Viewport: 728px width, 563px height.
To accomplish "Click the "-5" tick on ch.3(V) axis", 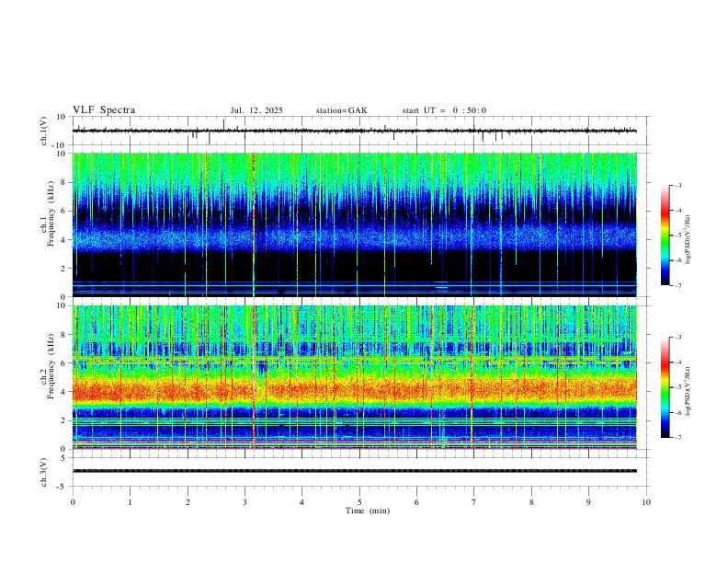I will [x=62, y=487].
